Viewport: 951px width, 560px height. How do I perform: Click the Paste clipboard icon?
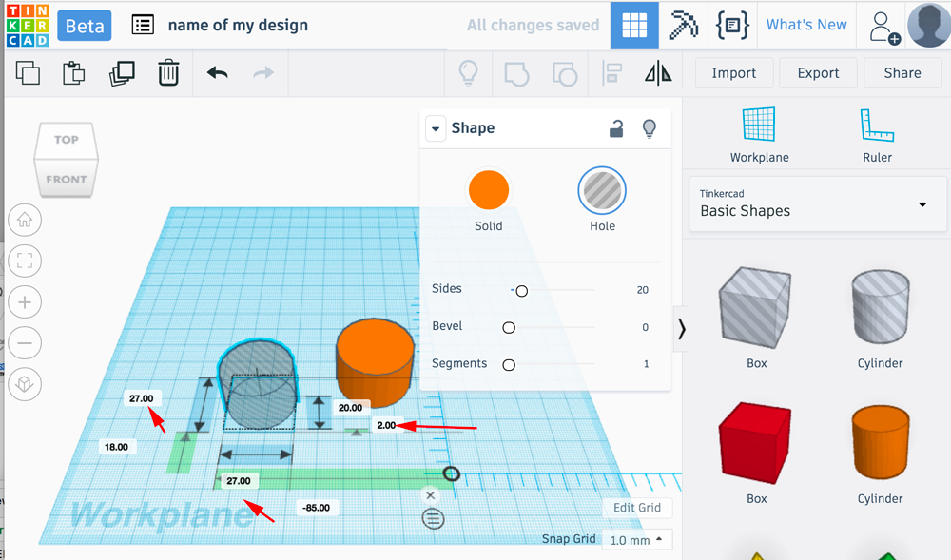pyautogui.click(x=74, y=73)
